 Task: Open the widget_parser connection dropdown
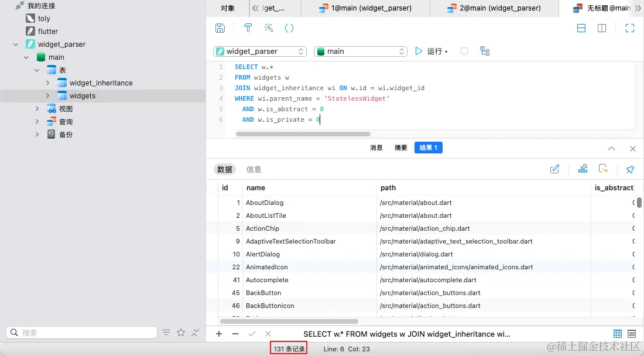260,52
